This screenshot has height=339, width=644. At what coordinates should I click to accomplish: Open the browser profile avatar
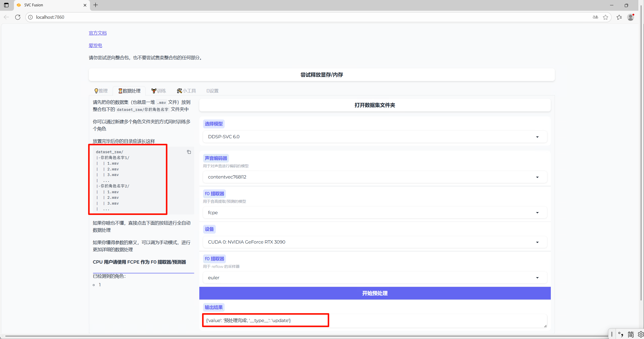[630, 17]
